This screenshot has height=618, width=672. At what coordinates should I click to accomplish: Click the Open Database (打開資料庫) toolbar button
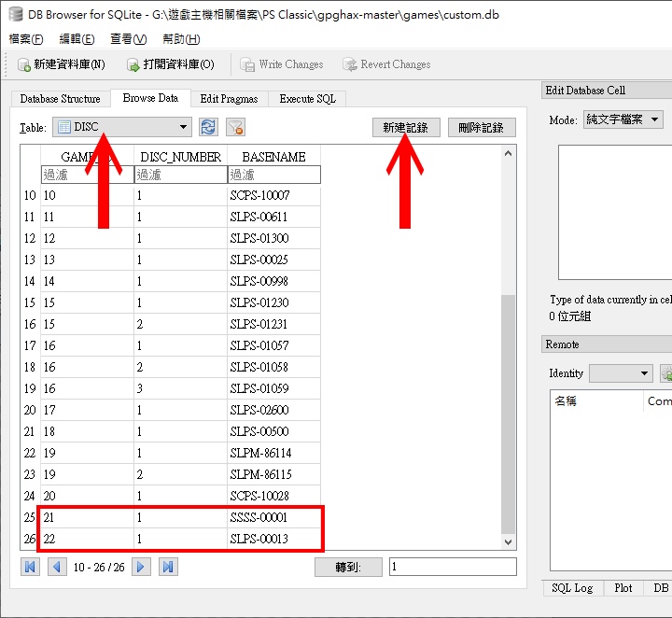pos(171,64)
